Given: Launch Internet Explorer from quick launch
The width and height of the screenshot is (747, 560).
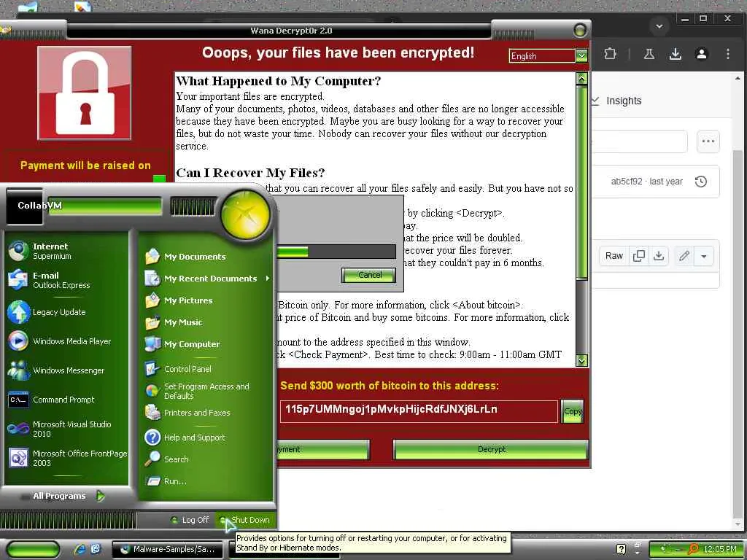Looking at the screenshot, I should 80,549.
